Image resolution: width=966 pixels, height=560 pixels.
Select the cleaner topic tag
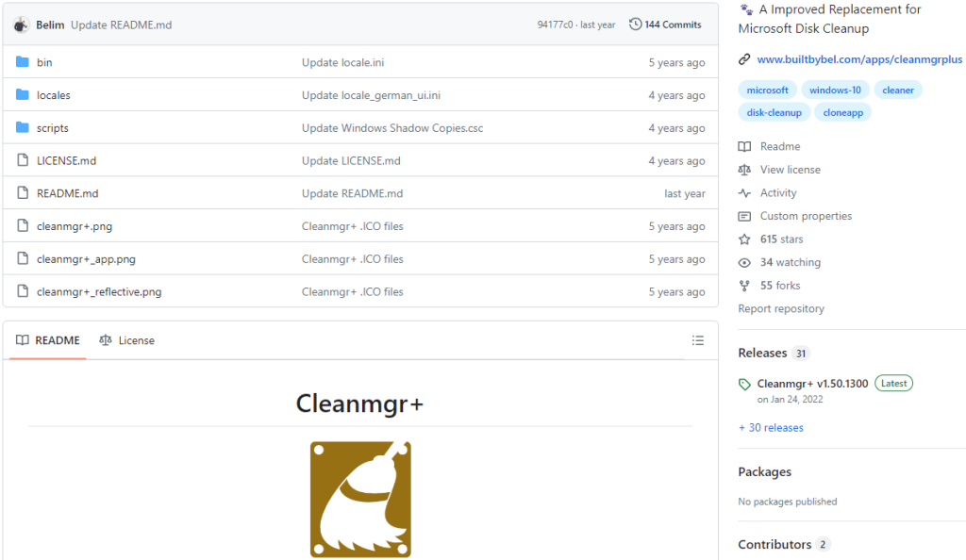pos(898,90)
